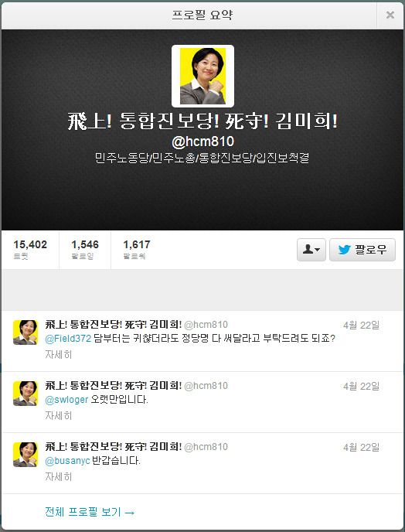Viewport: 405px width, 532px height.
Task: Click the author name on the @swloger tweet
Action: click(114, 385)
